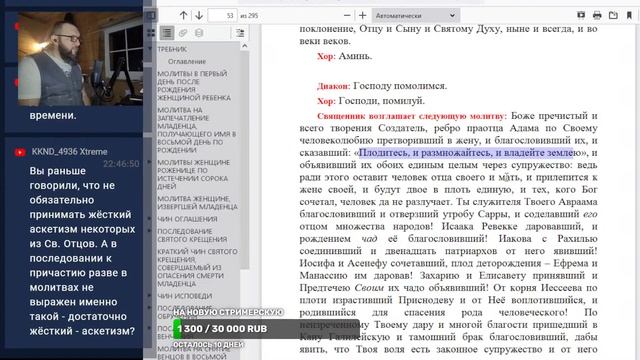Click the chat username KKND_4936 Xtreme

(x=69, y=152)
